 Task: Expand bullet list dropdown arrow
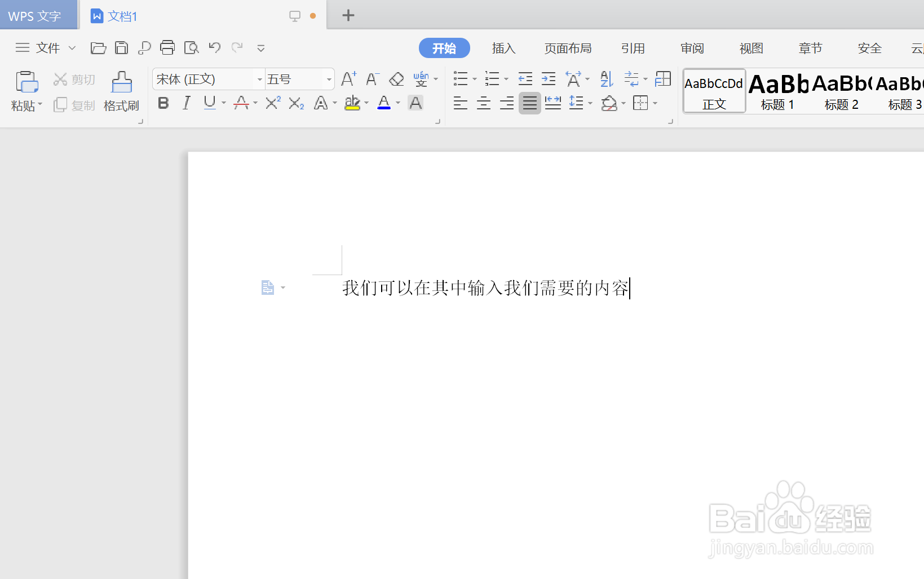475,79
